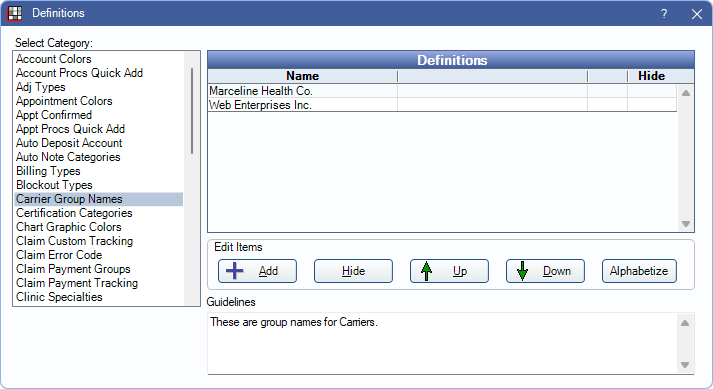Click the Guidelines box scroll up arrow

[685, 323]
